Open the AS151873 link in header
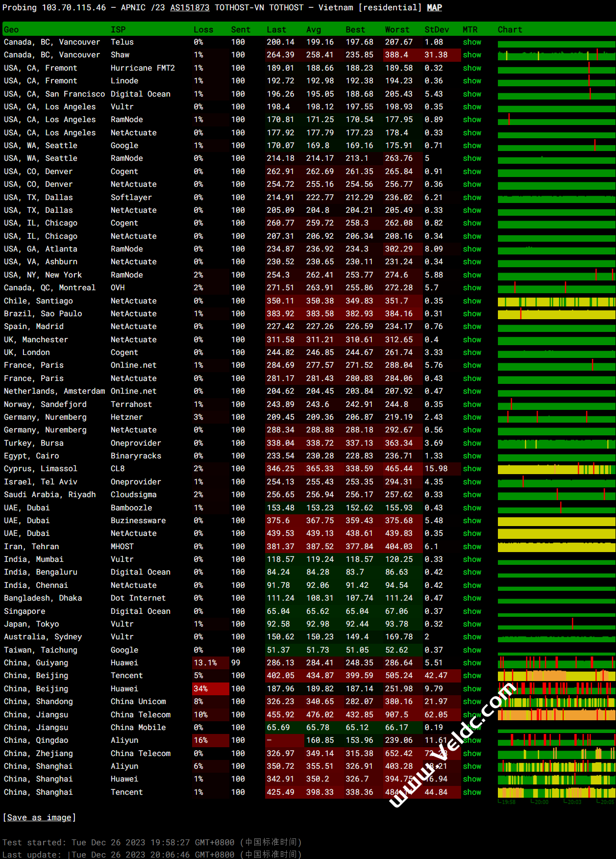This screenshot has height=859, width=616. 190,7
